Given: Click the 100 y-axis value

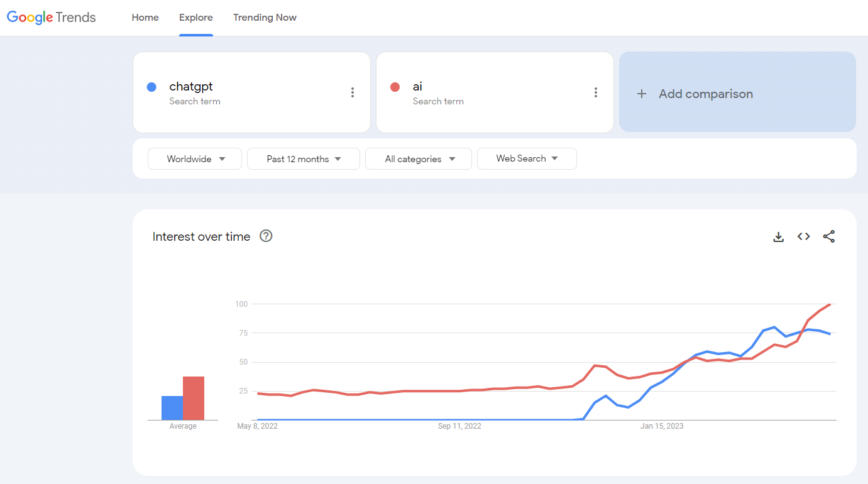Looking at the screenshot, I should point(241,304).
